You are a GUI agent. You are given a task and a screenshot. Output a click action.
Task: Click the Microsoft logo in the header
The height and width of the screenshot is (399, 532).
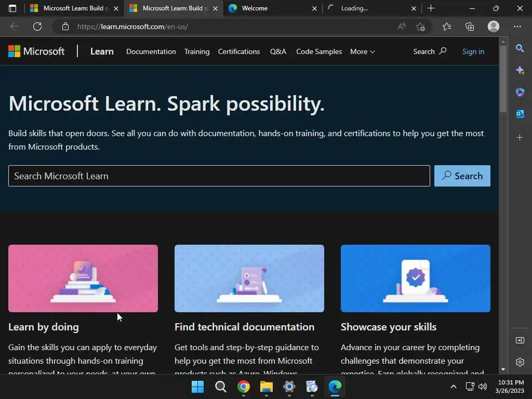tap(36, 51)
